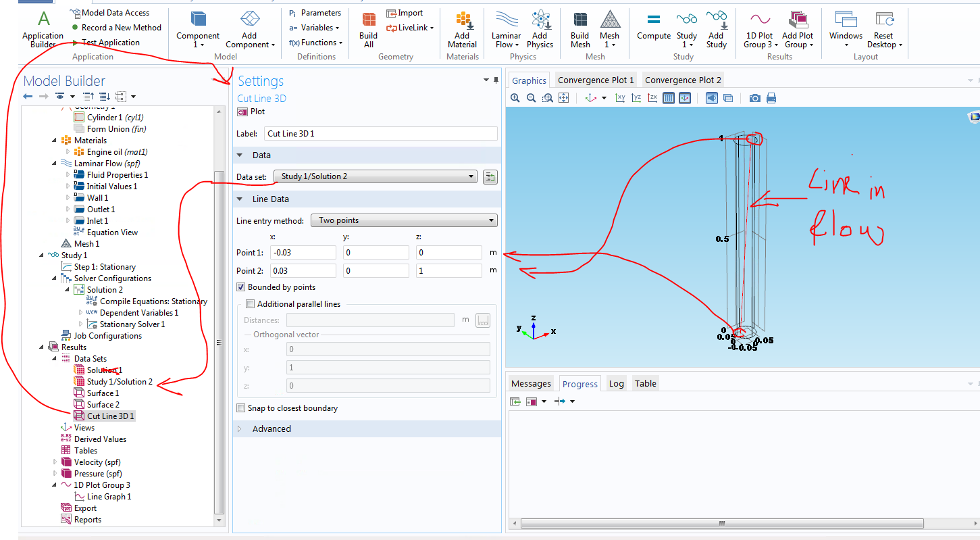Click the Zoom In graphics icon
980x540 pixels.
click(x=515, y=98)
